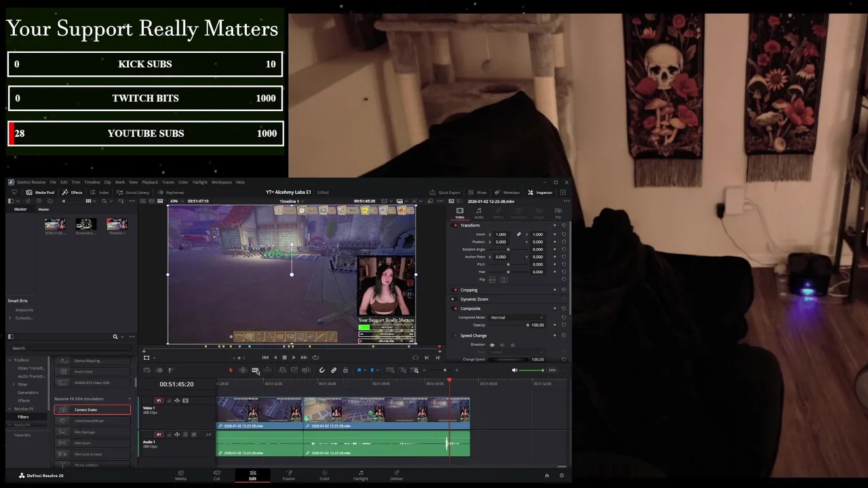868x488 pixels.
Task: Open the Playback menu
Action: (150, 182)
